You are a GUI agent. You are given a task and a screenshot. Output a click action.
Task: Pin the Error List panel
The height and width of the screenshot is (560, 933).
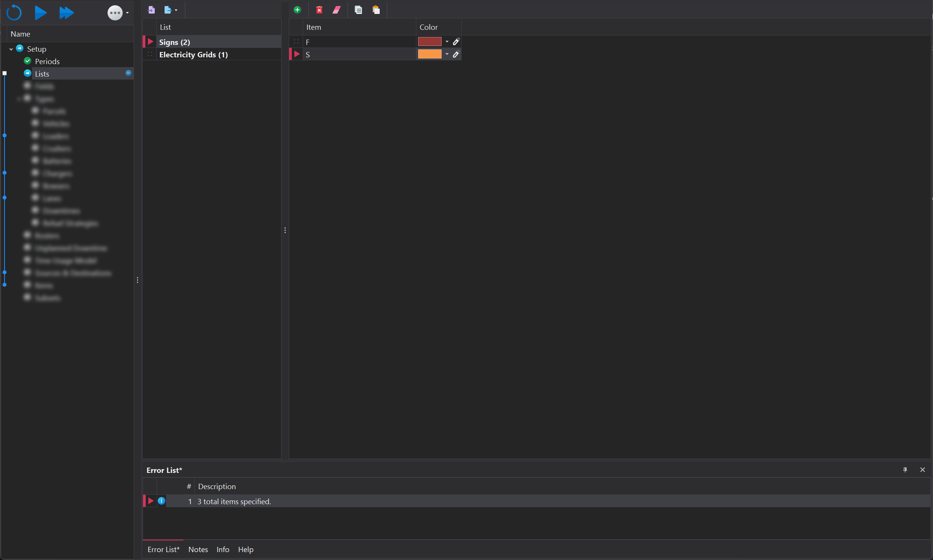[905, 470]
